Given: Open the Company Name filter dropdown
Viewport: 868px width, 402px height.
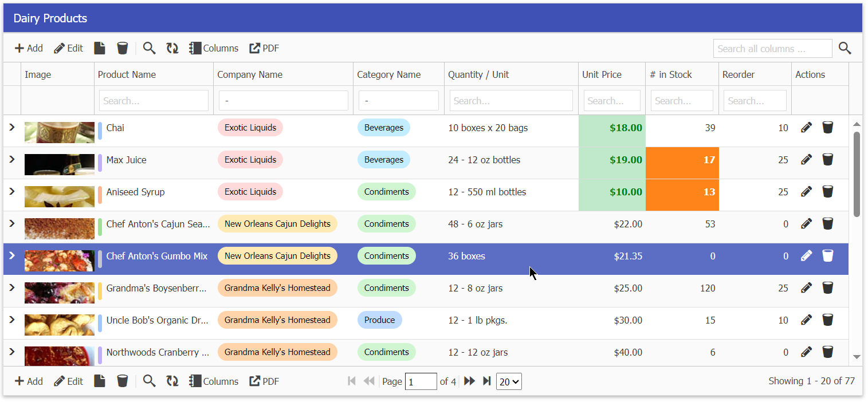Looking at the screenshot, I should (x=283, y=100).
